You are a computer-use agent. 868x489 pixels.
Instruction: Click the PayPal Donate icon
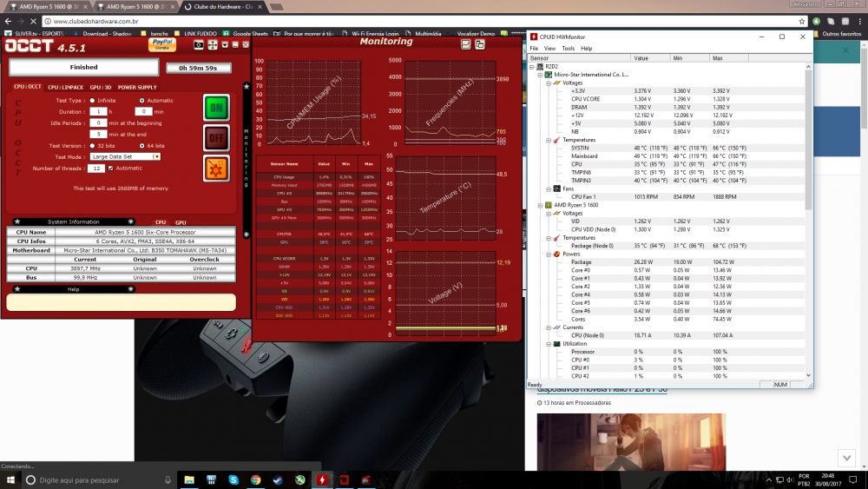(161, 43)
